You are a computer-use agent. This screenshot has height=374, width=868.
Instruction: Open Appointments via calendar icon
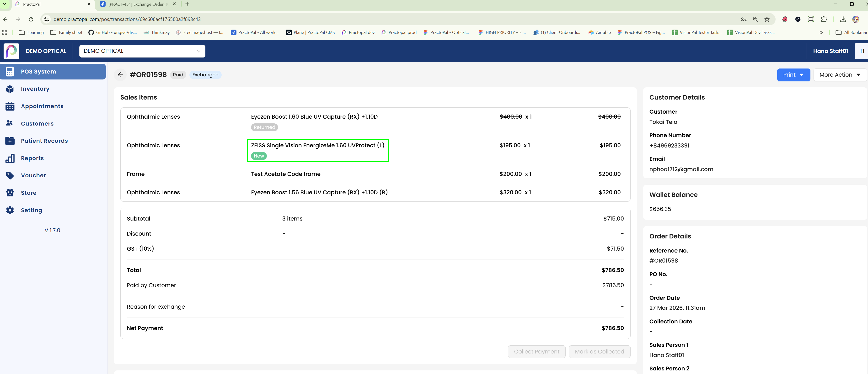(10, 106)
